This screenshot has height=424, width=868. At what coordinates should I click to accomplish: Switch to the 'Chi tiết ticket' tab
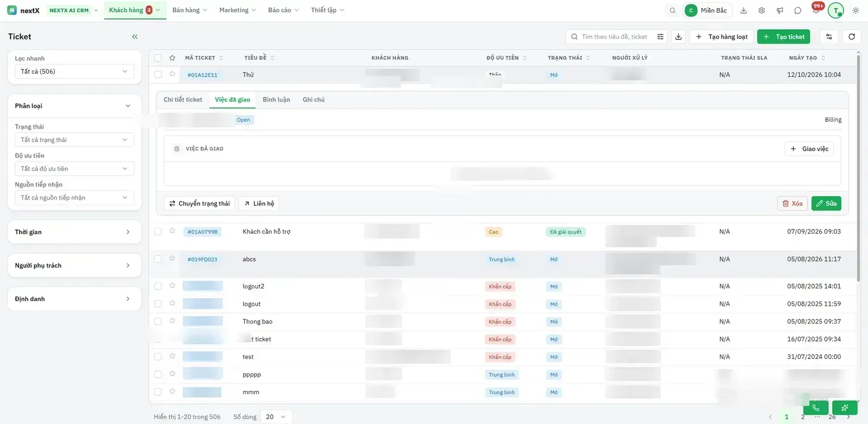(x=183, y=100)
